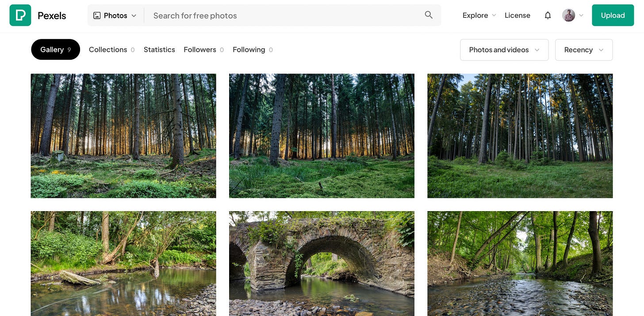Viewport: 644px width, 316px height.
Task: Open the wide-angle forest photo with blue sky
Action: pyautogui.click(x=520, y=136)
